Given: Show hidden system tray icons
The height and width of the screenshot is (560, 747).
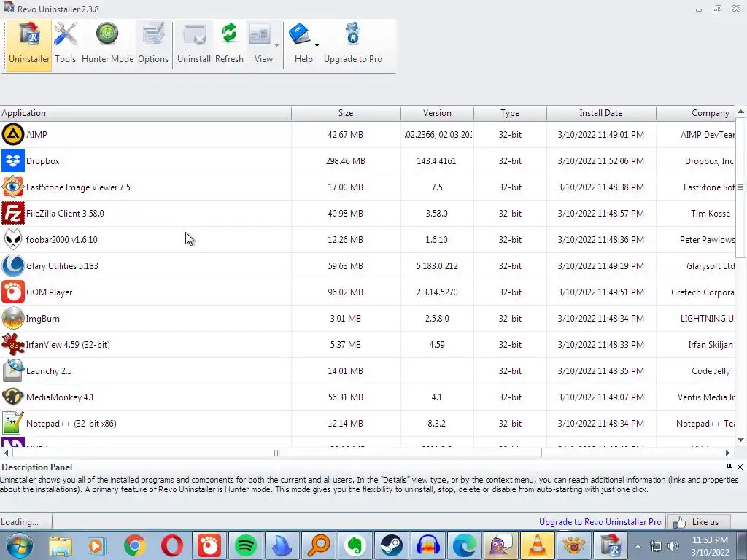Looking at the screenshot, I should [x=638, y=546].
